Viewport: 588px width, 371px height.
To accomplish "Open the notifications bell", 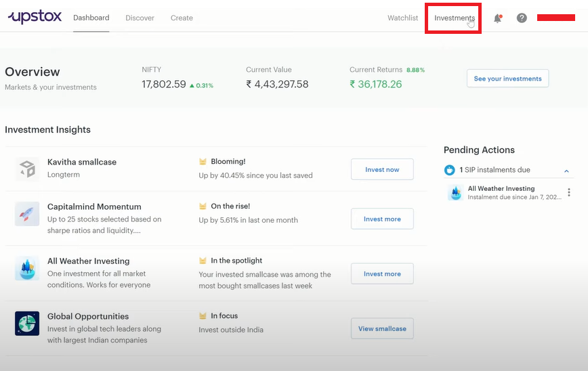I will [x=498, y=18].
